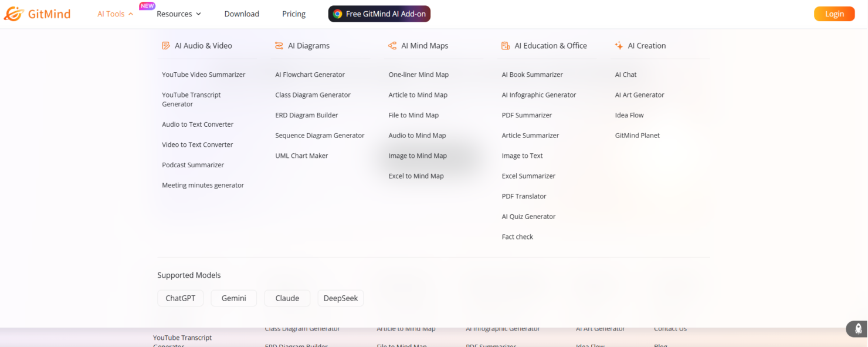Open Podcast Summarizer
Viewport: 868px width, 347px height.
tap(193, 165)
